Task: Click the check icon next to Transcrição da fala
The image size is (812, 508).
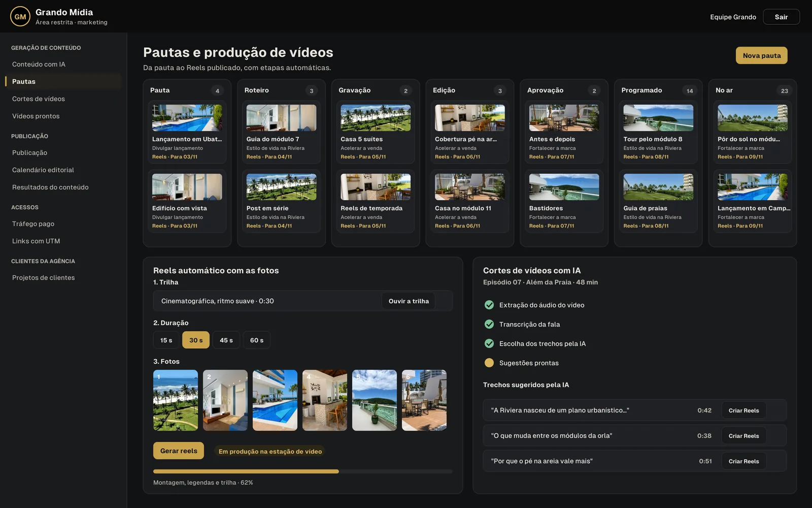Action: [489, 324]
